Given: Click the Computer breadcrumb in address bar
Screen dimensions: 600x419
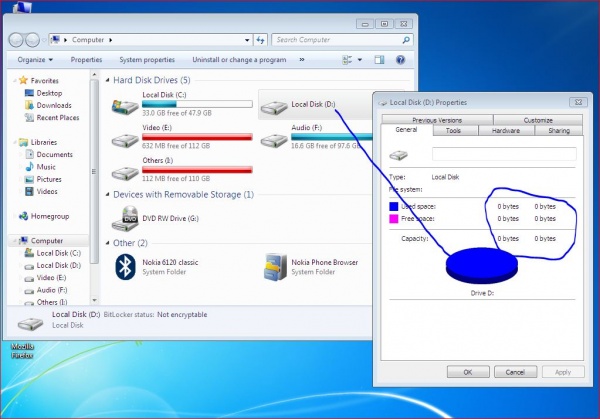Looking at the screenshot, I should click(88, 40).
